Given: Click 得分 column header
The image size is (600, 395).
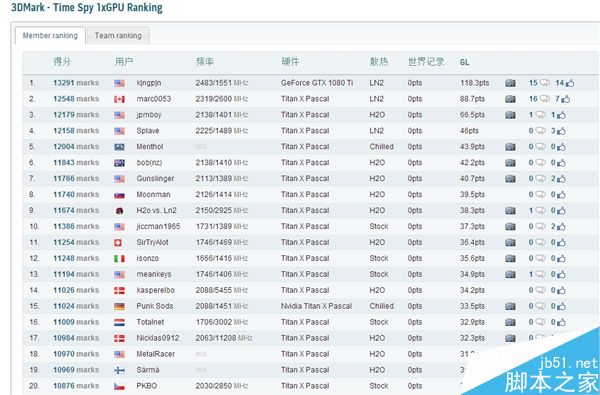Looking at the screenshot, I should click(62, 62).
